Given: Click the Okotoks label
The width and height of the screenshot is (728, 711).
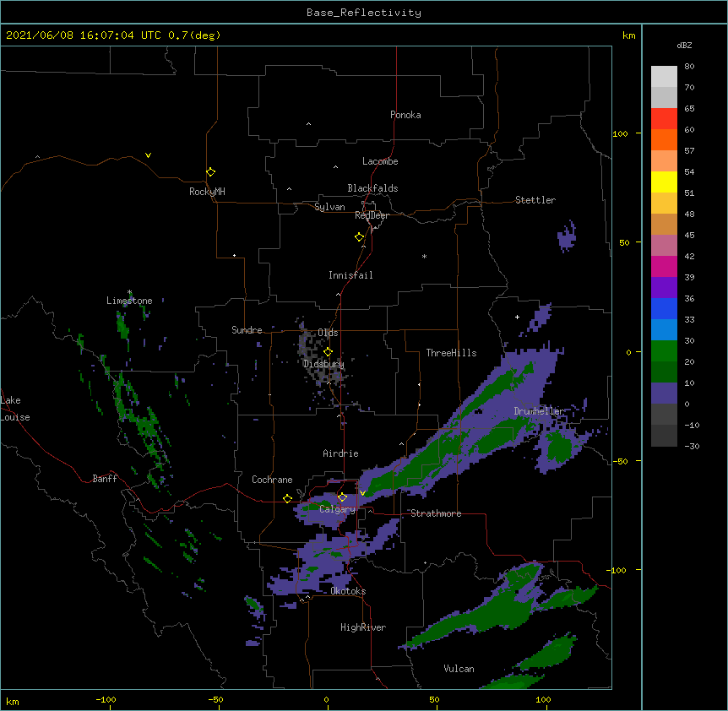Looking at the screenshot, I should click(348, 591).
